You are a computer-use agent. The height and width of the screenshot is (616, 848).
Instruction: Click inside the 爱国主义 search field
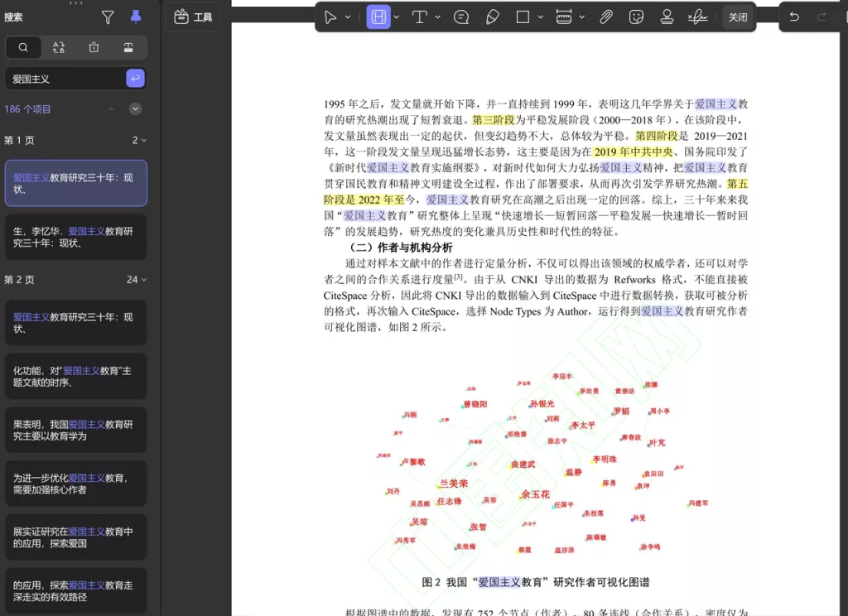pos(58,78)
